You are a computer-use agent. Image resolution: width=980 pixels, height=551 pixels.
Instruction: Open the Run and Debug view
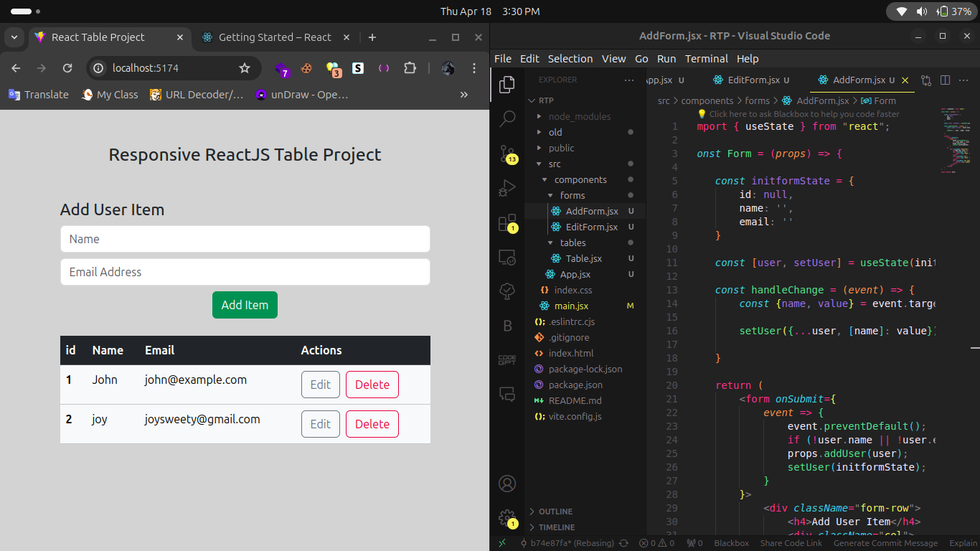507,188
